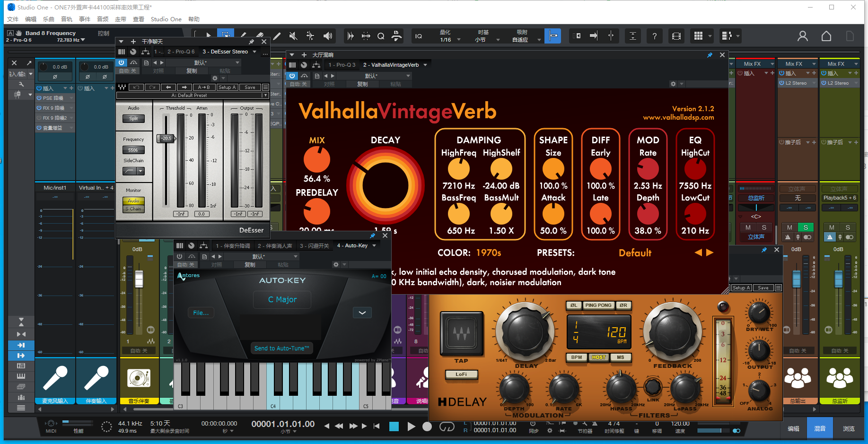This screenshot has height=444, width=868.
Task: Click the 音乐伴奏 turntable channel icon
Action: pos(139,378)
